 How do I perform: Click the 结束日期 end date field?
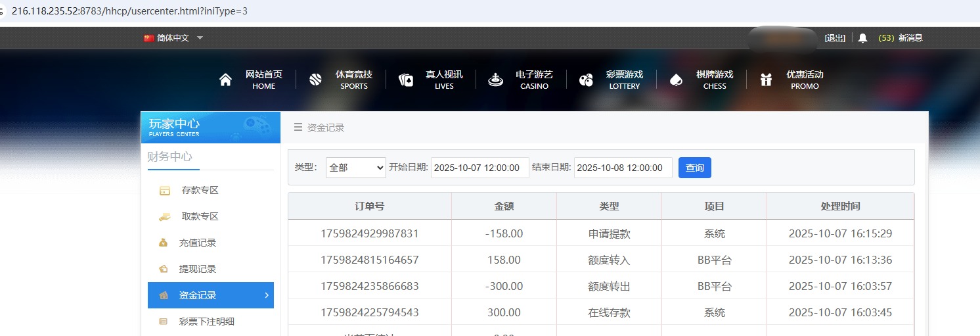point(623,168)
